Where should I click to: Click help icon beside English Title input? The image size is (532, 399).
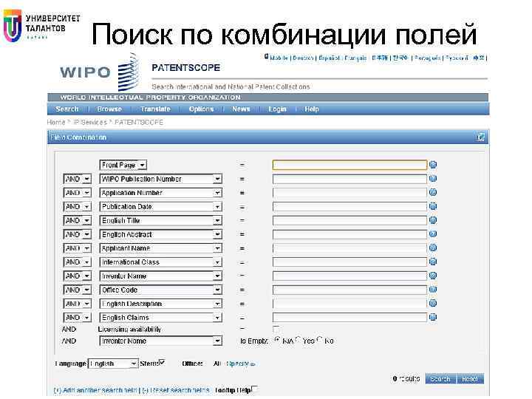click(x=432, y=220)
